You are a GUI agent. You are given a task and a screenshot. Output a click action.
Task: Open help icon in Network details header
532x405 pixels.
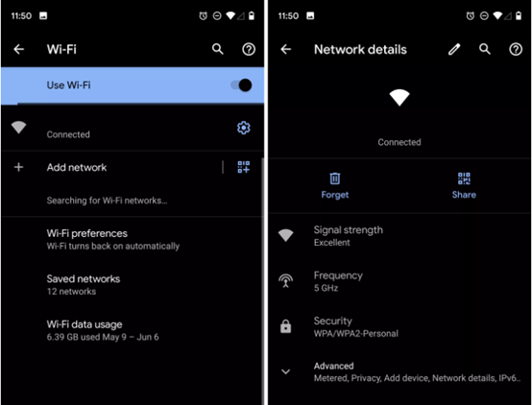[516, 50]
